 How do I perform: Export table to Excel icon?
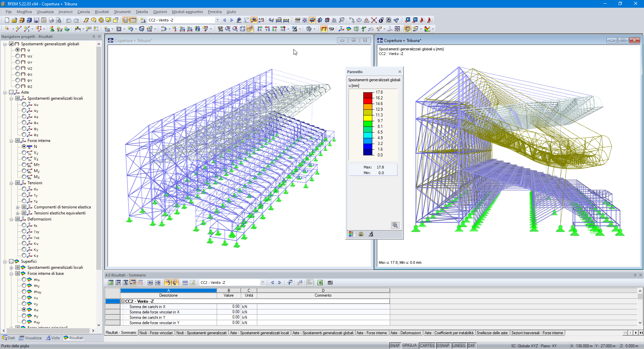point(320,283)
